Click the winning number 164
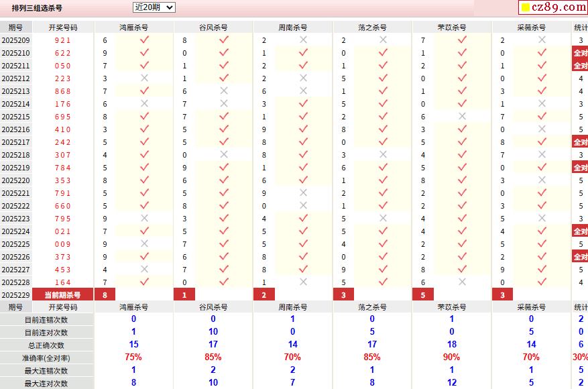This screenshot has width=588, height=389. (62, 282)
